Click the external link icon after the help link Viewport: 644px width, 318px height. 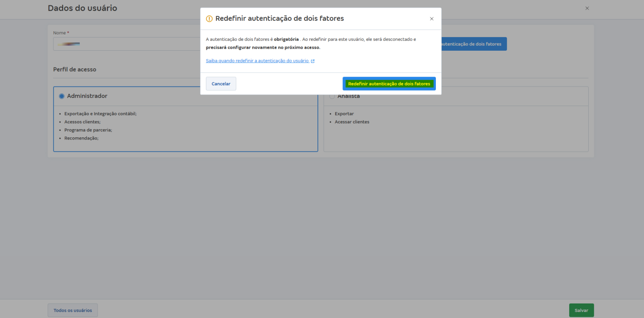312,60
